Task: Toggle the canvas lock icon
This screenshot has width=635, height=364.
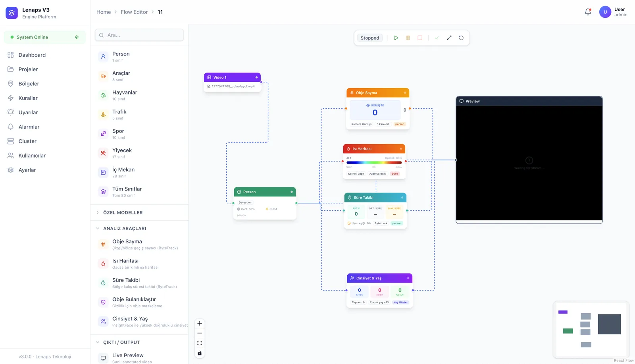Action: point(200,353)
